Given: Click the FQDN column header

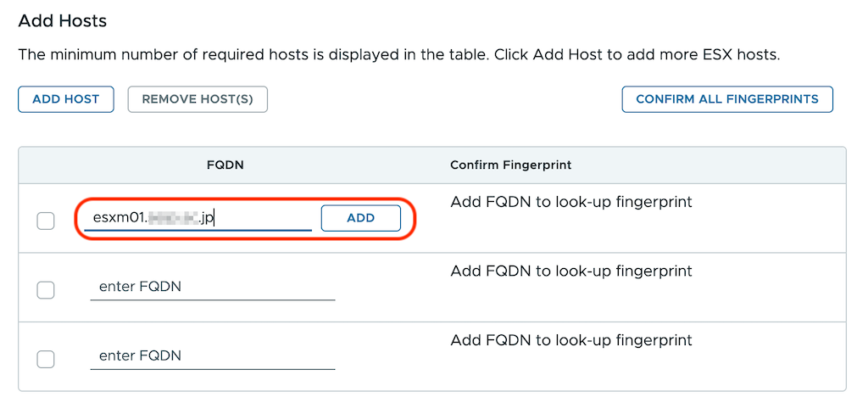Looking at the screenshot, I should pos(225,165).
